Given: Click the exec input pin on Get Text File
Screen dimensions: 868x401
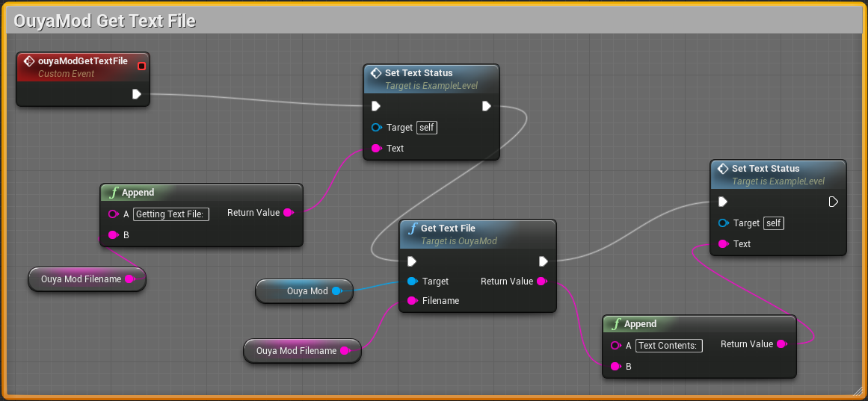Looking at the screenshot, I should 412,261.
